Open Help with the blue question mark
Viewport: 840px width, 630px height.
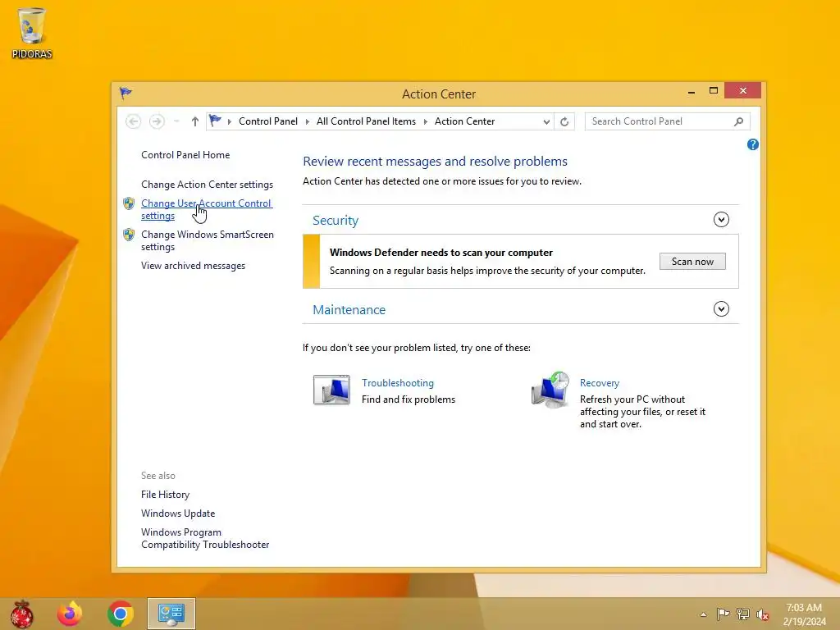753,144
